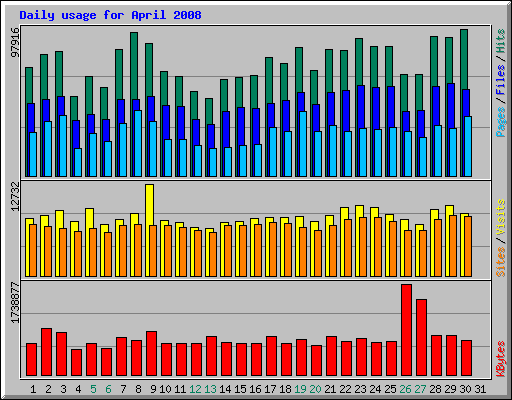This screenshot has height=400, width=512.
Task: Click day label 9 on the axis
Action: [x=153, y=389]
